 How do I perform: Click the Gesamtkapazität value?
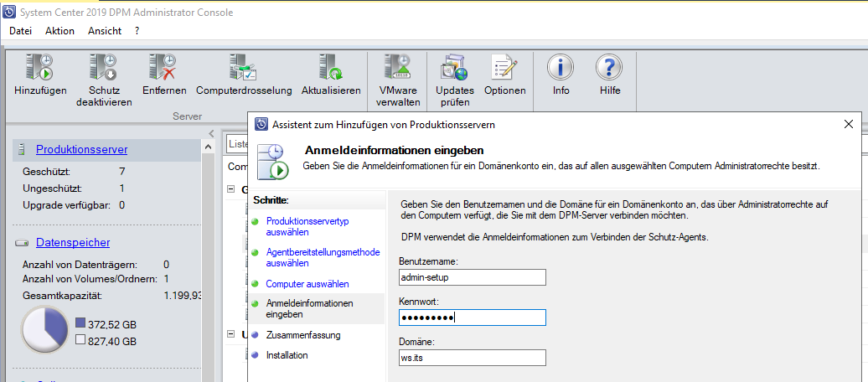point(183,296)
